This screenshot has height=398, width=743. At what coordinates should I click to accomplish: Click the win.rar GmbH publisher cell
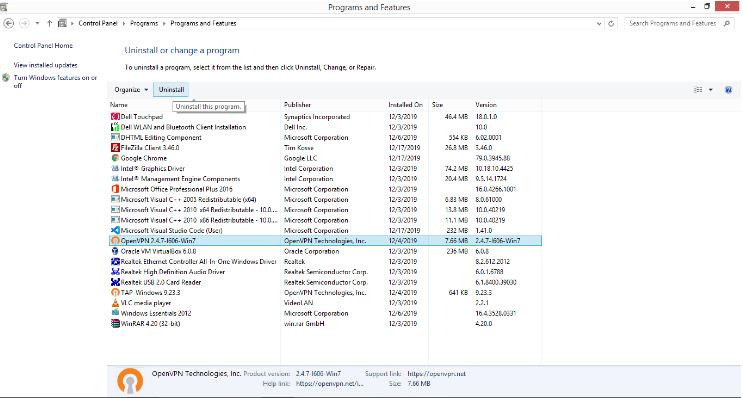pyautogui.click(x=304, y=324)
